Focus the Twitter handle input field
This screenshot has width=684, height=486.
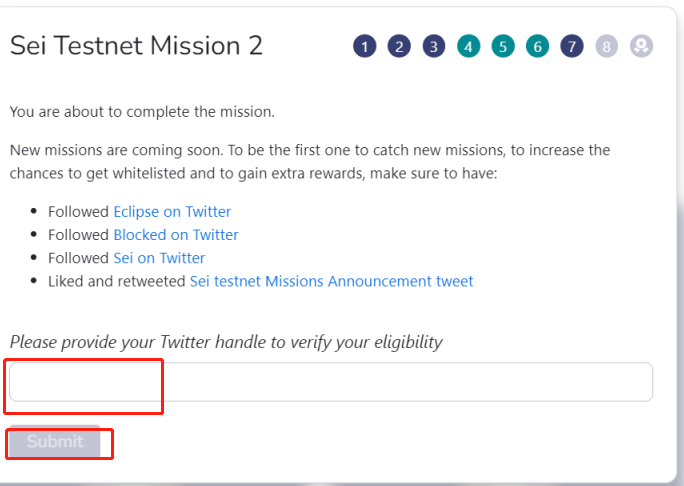pyautogui.click(x=331, y=382)
